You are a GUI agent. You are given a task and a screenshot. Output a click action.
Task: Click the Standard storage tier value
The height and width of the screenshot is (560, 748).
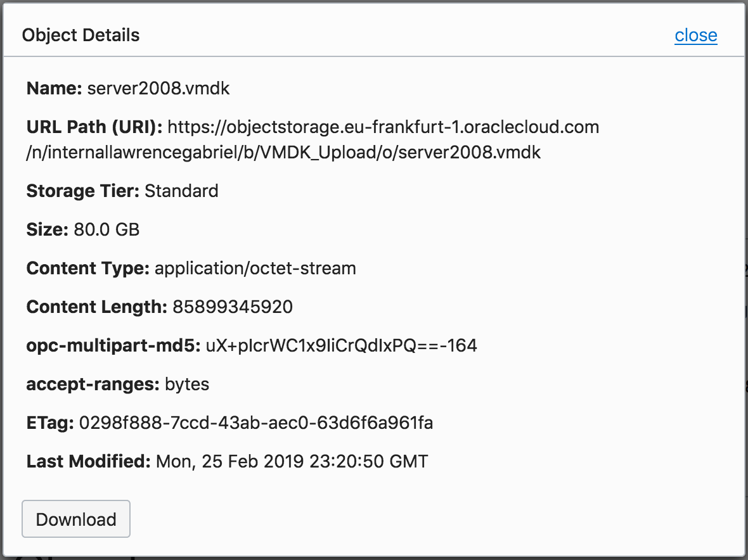[x=181, y=191]
